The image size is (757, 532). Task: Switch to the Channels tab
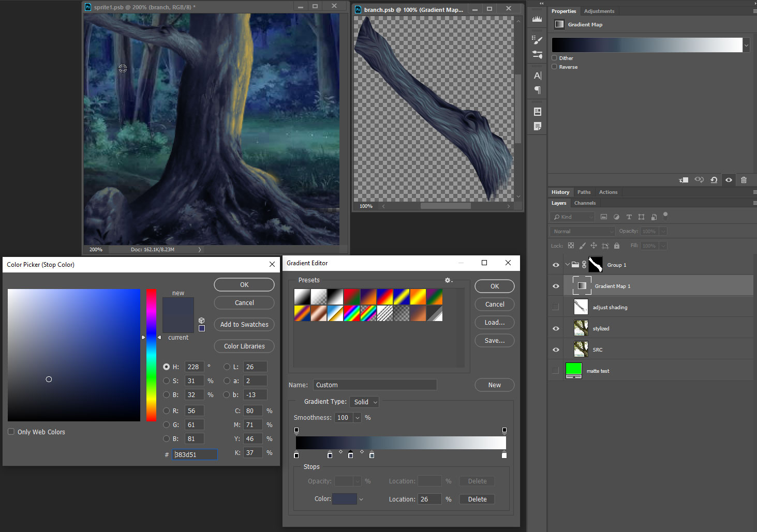(585, 203)
